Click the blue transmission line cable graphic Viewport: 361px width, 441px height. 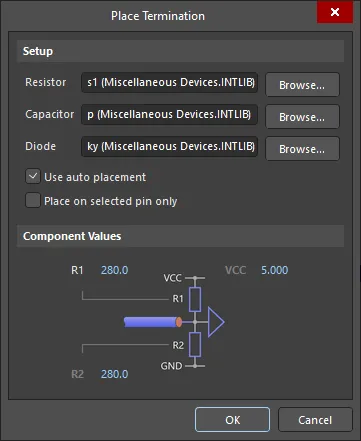pos(153,322)
